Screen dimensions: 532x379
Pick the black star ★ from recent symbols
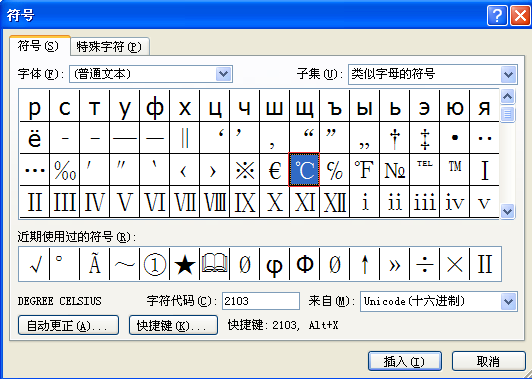[x=184, y=264]
